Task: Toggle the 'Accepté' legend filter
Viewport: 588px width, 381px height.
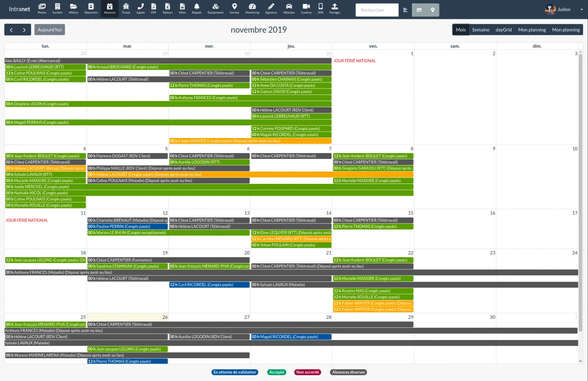Action: 276,372
